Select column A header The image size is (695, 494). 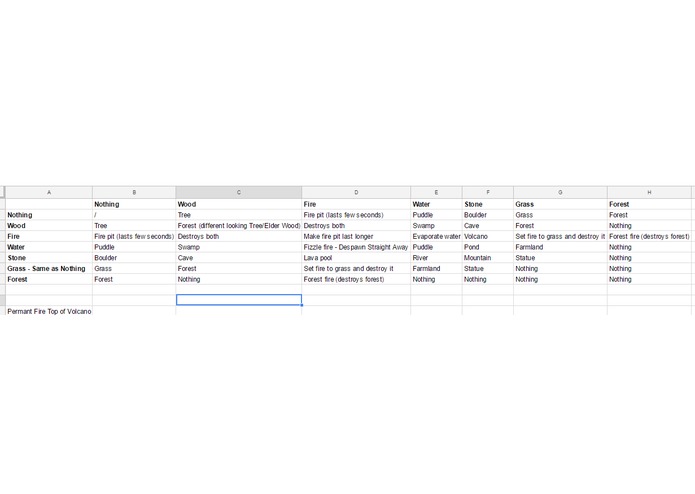pyautogui.click(x=49, y=192)
